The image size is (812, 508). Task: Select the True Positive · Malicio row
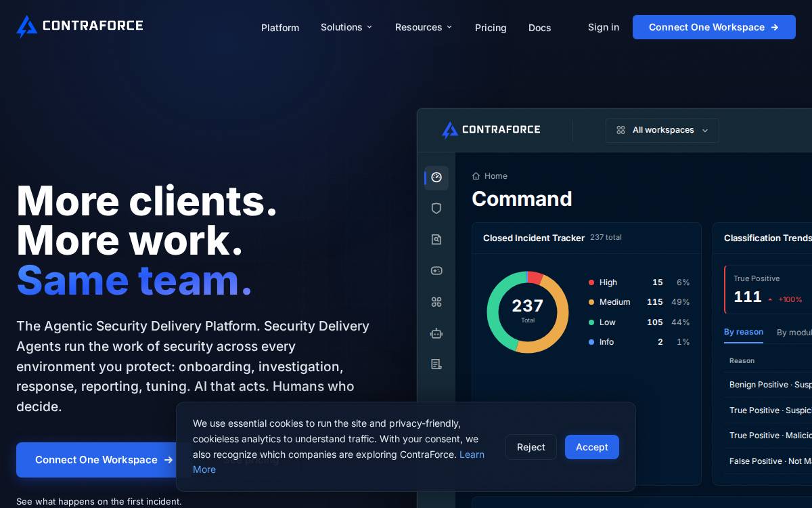pyautogui.click(x=768, y=436)
